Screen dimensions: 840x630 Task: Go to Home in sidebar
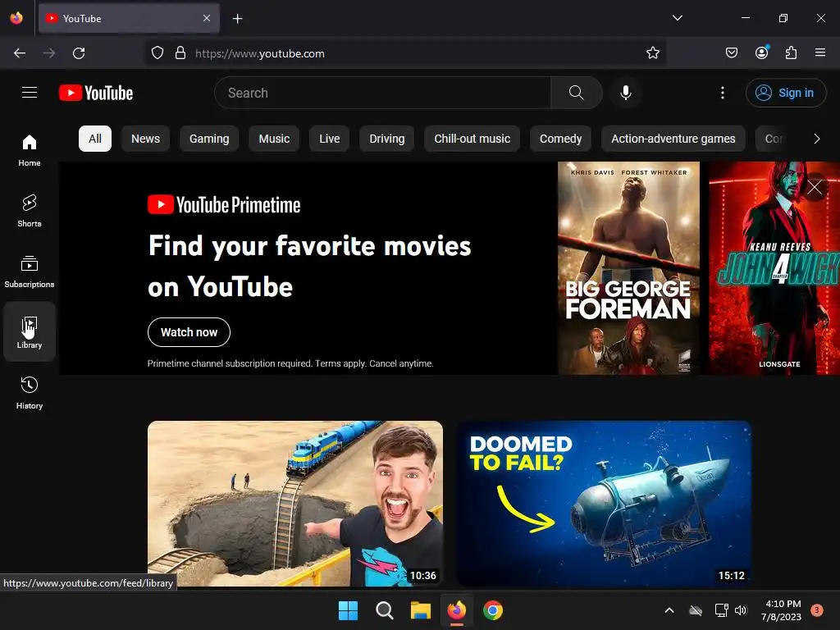coord(30,151)
